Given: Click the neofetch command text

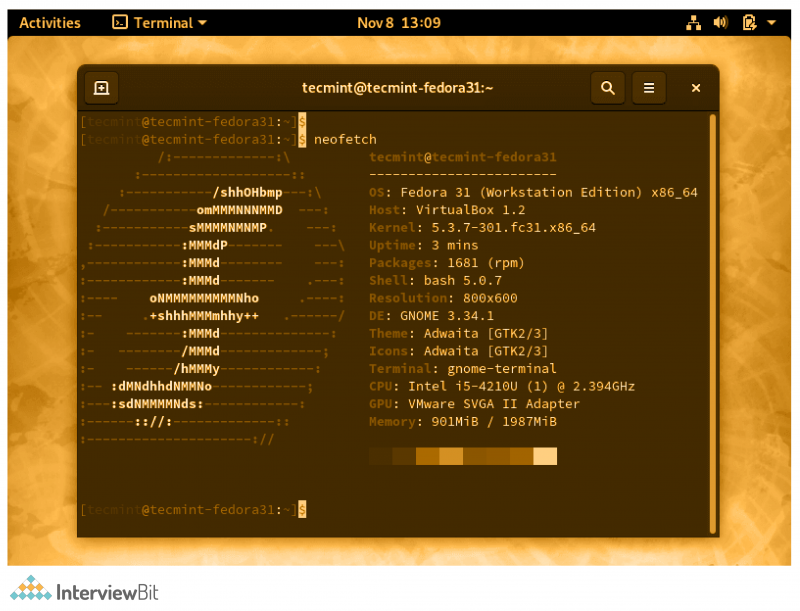Looking at the screenshot, I should point(345,139).
